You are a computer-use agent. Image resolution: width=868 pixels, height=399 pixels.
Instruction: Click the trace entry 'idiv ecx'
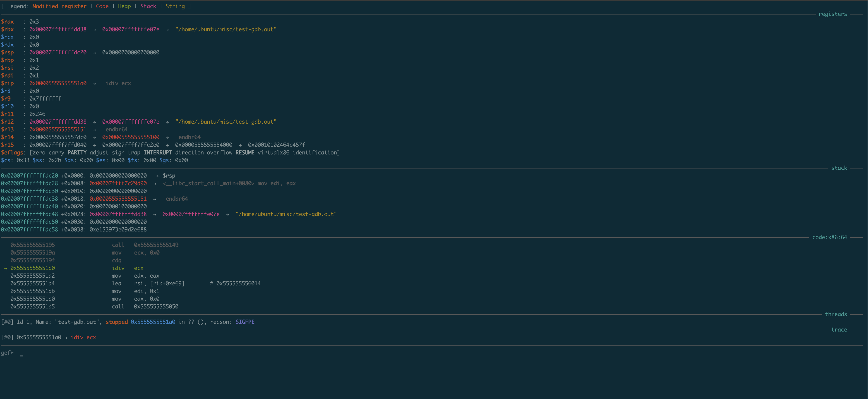click(x=83, y=337)
